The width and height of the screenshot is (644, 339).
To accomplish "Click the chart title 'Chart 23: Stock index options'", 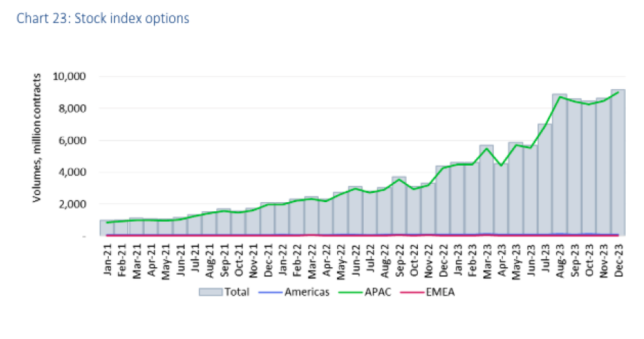I will pyautogui.click(x=104, y=18).
